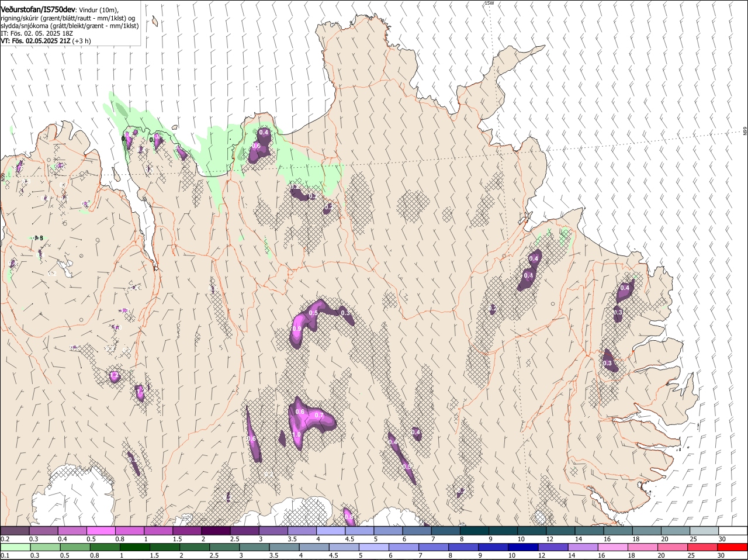Pick the rain-scale swatch labeled 2.5
The height and width of the screenshot is (560, 748).
pyautogui.click(x=224, y=547)
